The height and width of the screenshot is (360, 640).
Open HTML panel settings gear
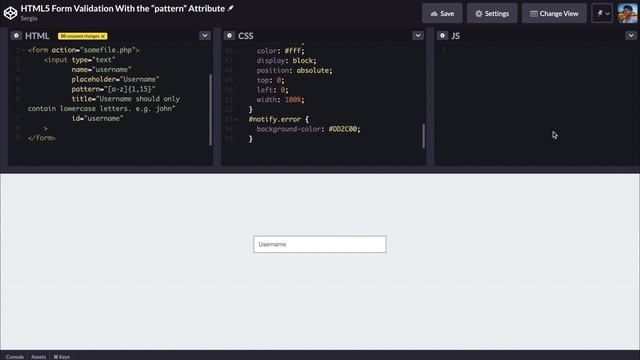coord(16,36)
